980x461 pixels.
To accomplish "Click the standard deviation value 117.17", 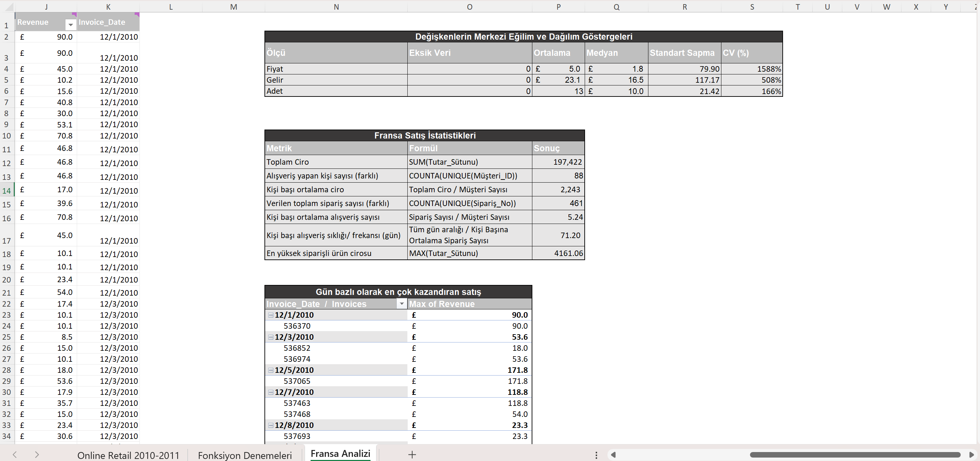I will pyautogui.click(x=685, y=80).
